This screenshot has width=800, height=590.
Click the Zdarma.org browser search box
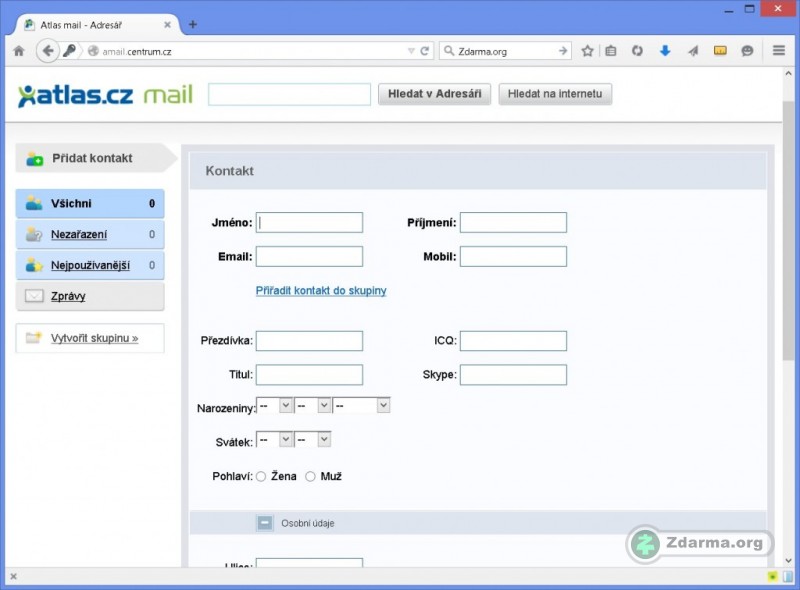click(x=505, y=51)
